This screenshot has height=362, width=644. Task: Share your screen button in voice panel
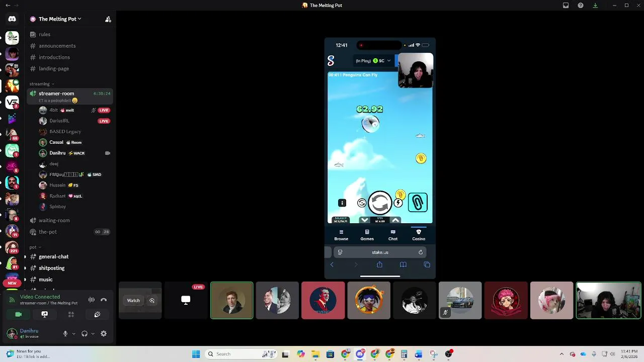click(x=45, y=314)
